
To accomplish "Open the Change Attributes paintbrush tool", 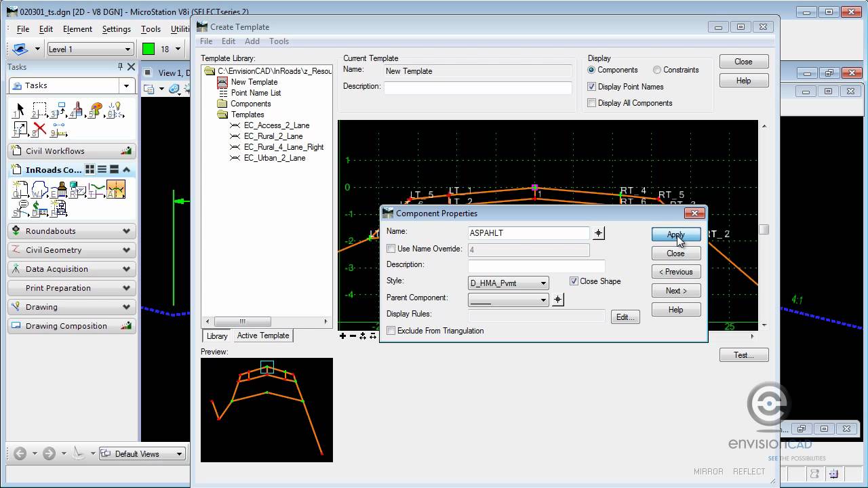I will 77,110.
